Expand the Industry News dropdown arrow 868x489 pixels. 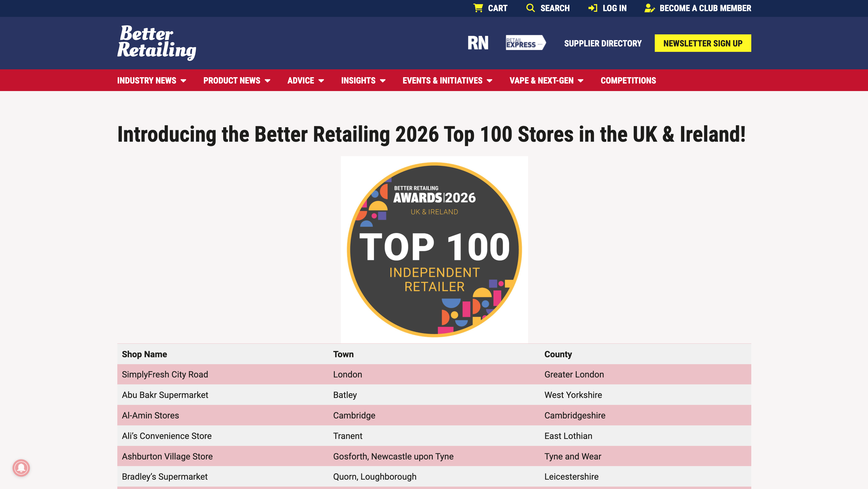[183, 81]
